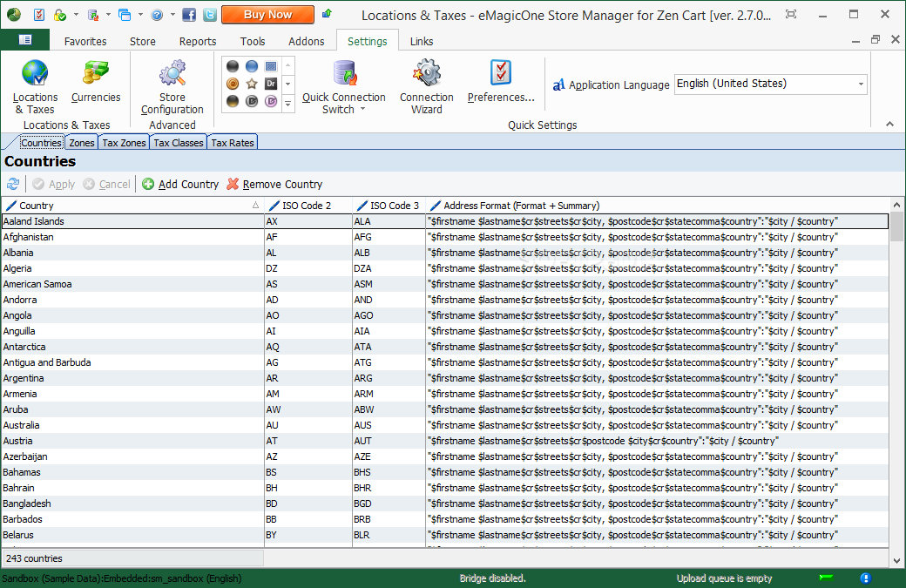Click the green flag status bar icon
Image resolution: width=906 pixels, height=588 pixels.
(826, 578)
